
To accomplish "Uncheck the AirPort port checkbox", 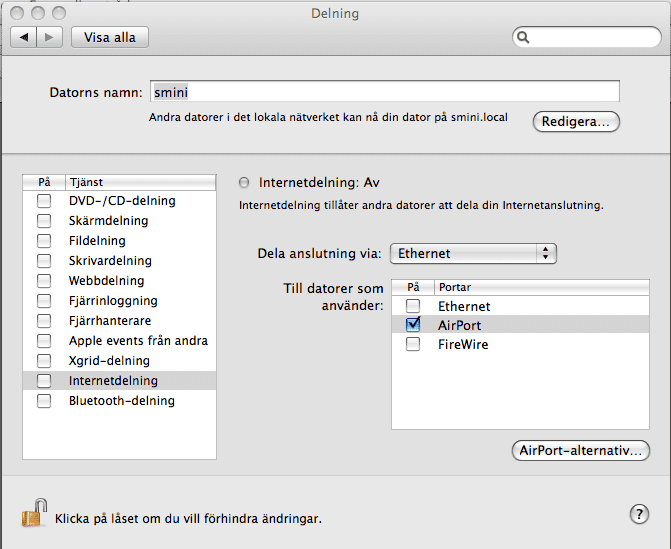I will coord(413,325).
